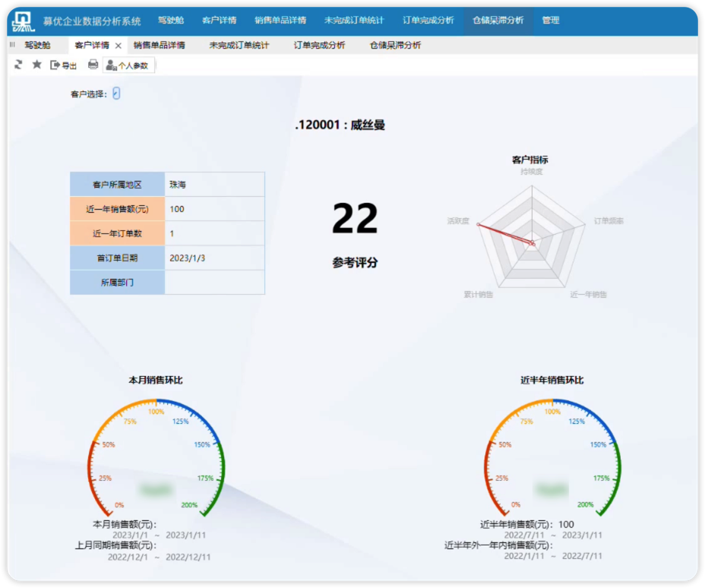705x588 pixels.
Task: Open the 客户选择 dropdown selector
Action: click(116, 93)
